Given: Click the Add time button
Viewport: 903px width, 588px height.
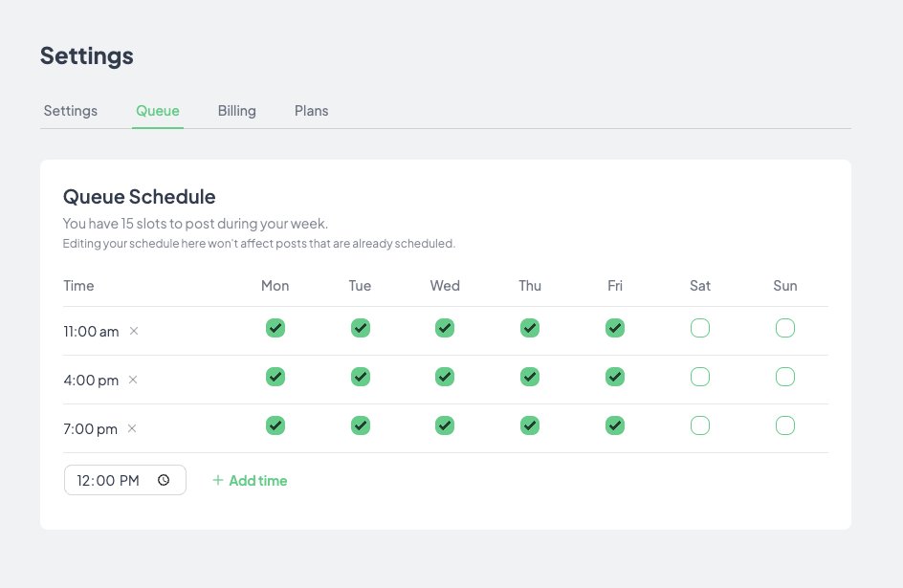Looking at the screenshot, I should (250, 480).
